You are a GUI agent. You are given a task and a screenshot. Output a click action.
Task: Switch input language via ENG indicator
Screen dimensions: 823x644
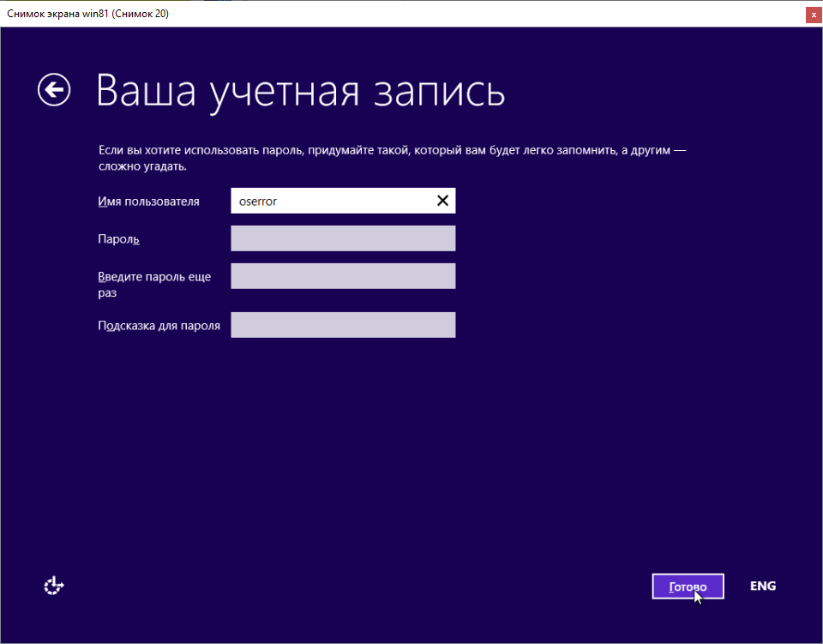pyautogui.click(x=763, y=586)
